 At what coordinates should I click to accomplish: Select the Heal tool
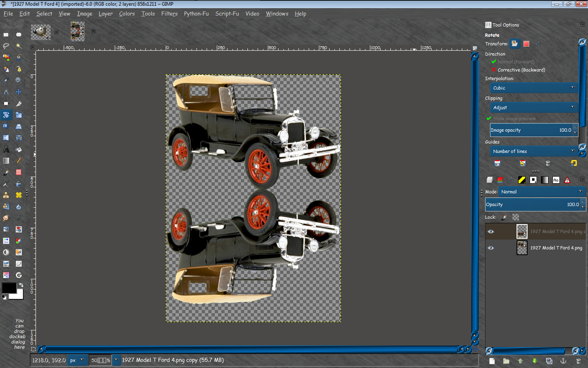[x=19, y=195]
